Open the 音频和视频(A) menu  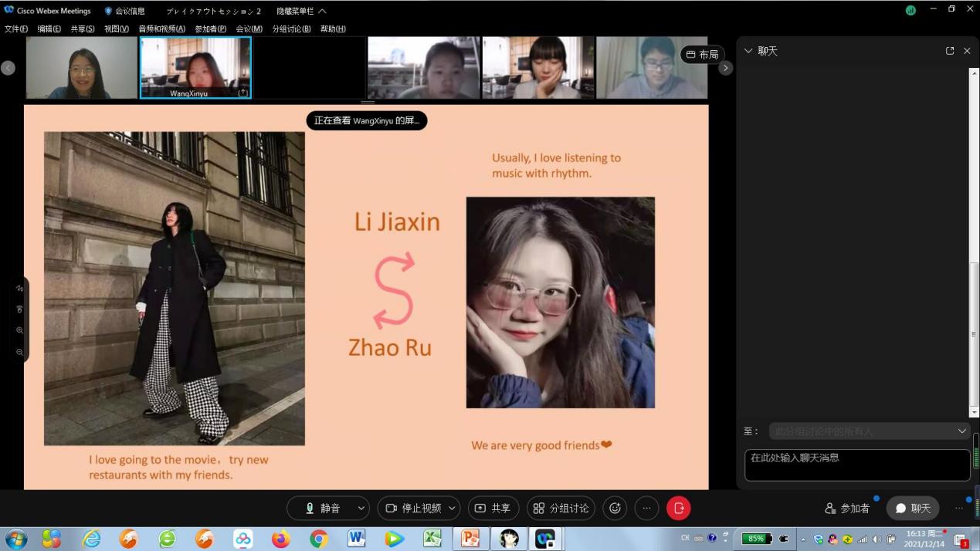pos(161,29)
